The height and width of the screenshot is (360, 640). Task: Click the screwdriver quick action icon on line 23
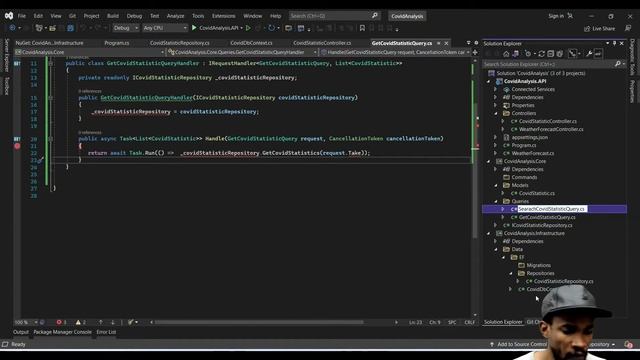click(x=40, y=160)
